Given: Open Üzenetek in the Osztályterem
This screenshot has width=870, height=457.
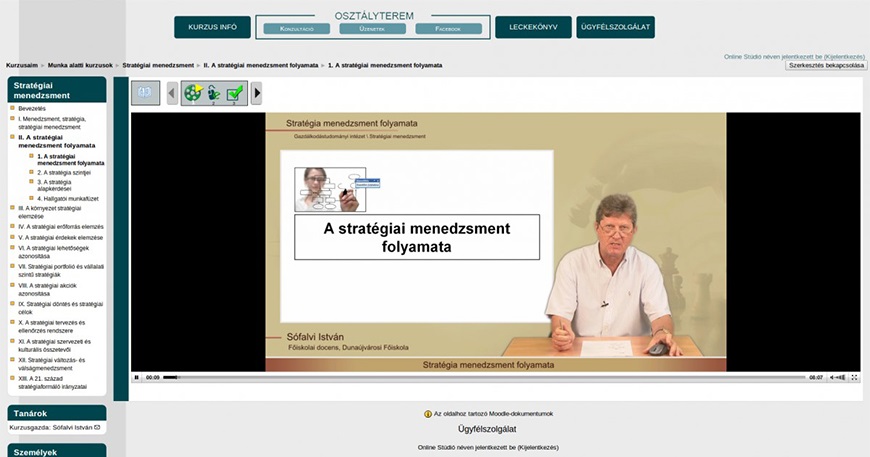Looking at the screenshot, I should tap(372, 29).
